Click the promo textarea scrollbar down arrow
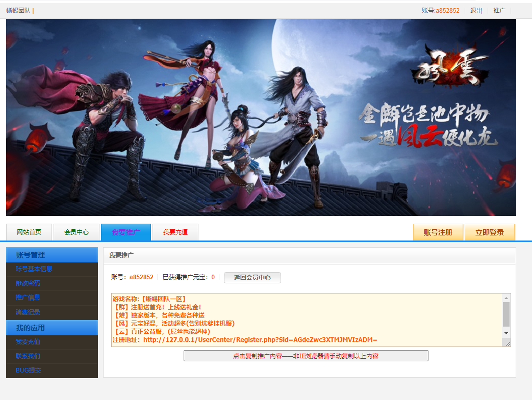The height and width of the screenshot is (400, 532). (x=506, y=333)
